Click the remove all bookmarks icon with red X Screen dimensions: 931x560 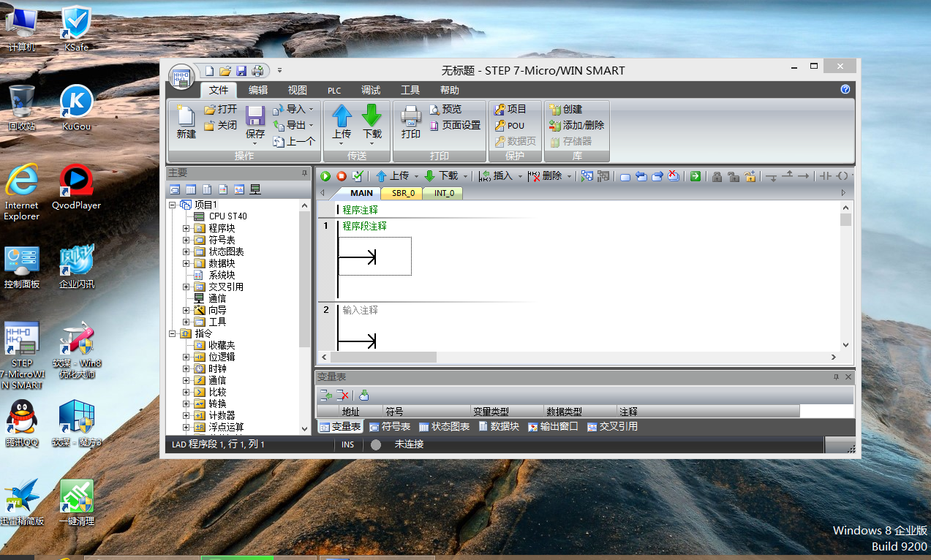tap(674, 176)
